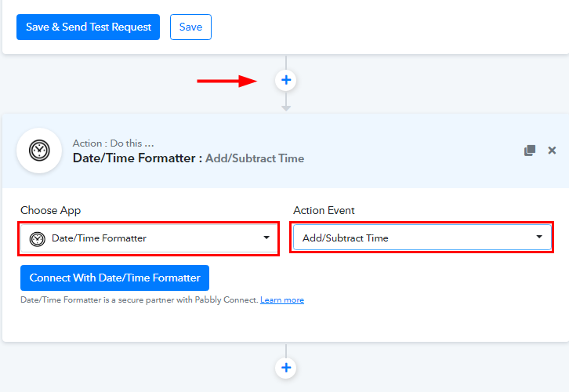Add a step via plus icon above the Date/Time Formatter action
This screenshot has height=392, width=569.
point(286,80)
